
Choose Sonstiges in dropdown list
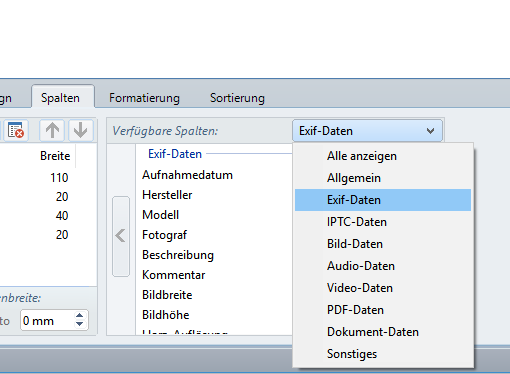pos(383,354)
